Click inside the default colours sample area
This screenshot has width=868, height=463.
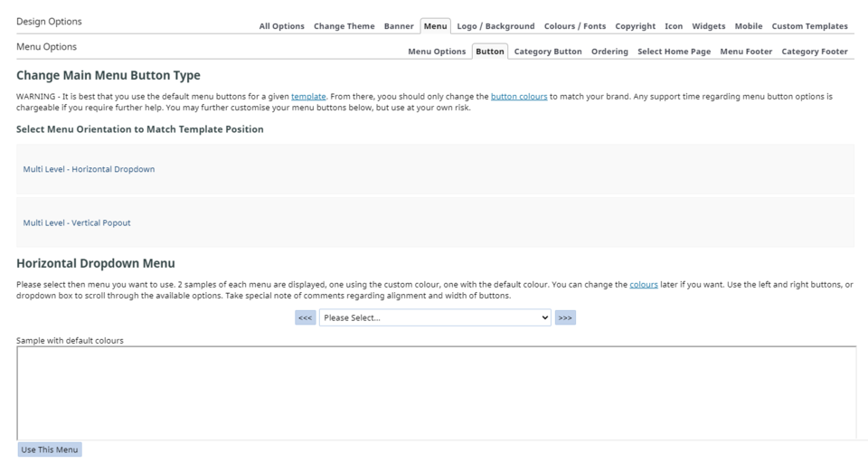pos(436,393)
